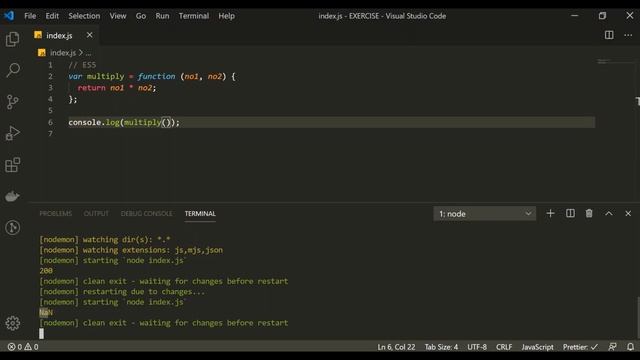Screen dimensions: 640x360
Task: Click the 'function' keyword on line 2
Action: (156, 76)
